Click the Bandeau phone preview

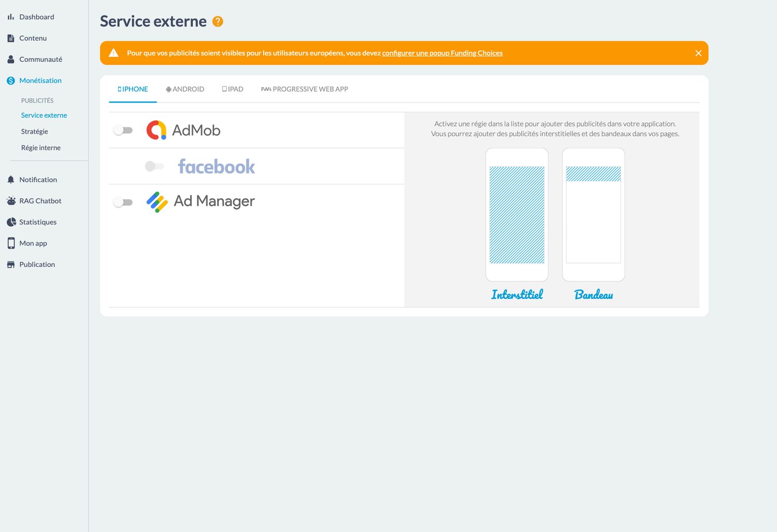594,214
